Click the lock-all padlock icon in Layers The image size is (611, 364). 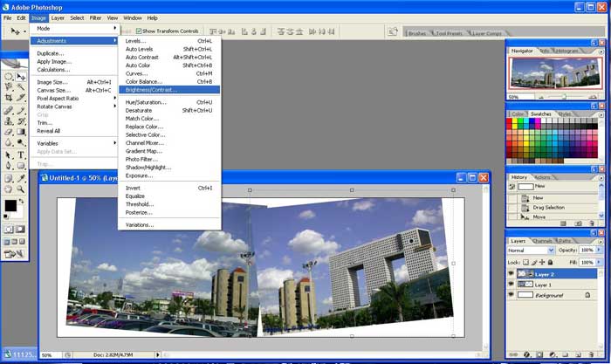[548, 262]
